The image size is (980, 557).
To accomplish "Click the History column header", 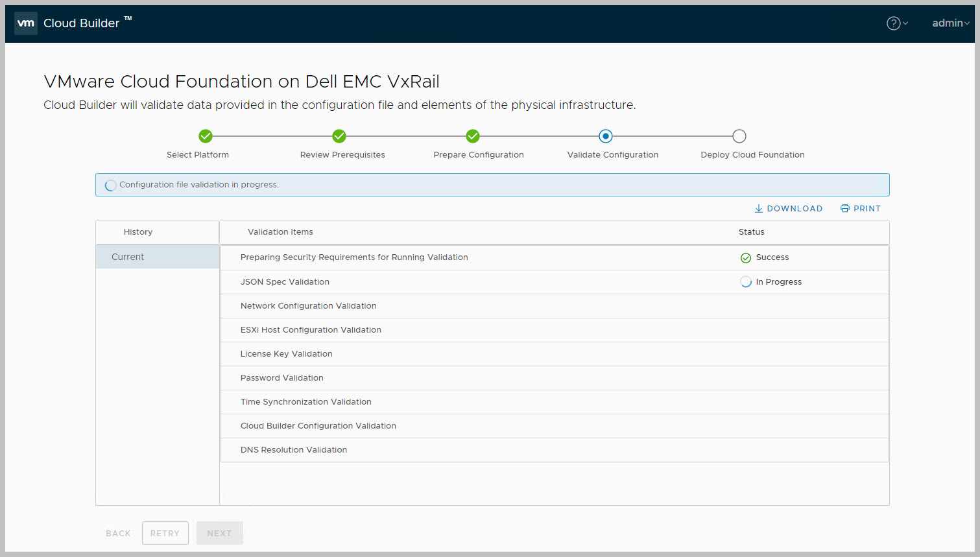I will pos(138,232).
